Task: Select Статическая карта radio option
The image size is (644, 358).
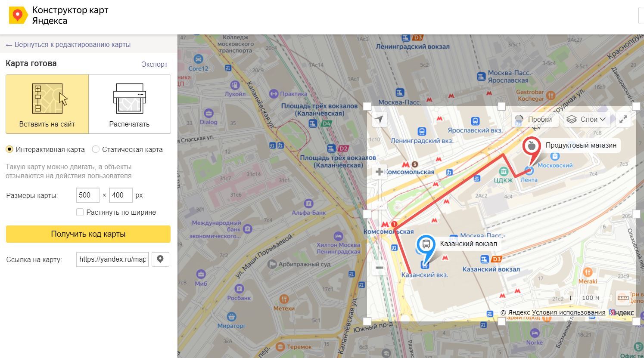Action: (96, 149)
